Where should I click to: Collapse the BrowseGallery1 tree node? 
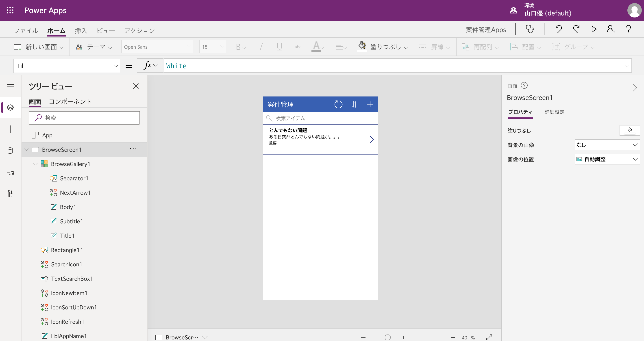[x=35, y=164]
